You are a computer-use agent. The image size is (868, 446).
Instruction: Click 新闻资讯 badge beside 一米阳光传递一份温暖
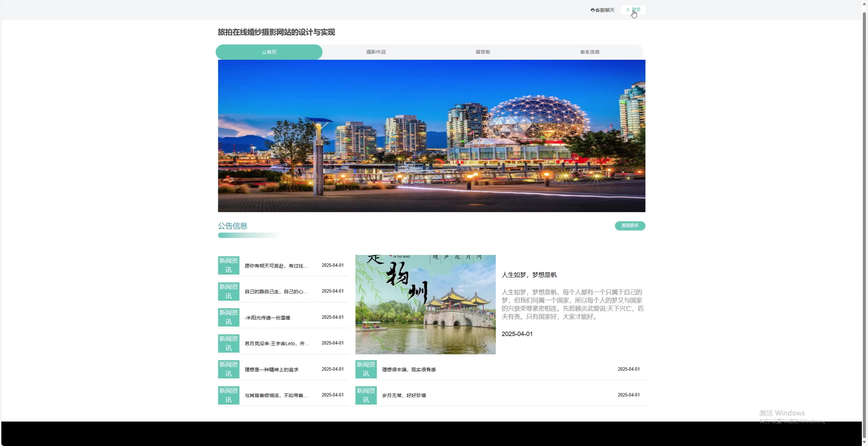(x=229, y=317)
